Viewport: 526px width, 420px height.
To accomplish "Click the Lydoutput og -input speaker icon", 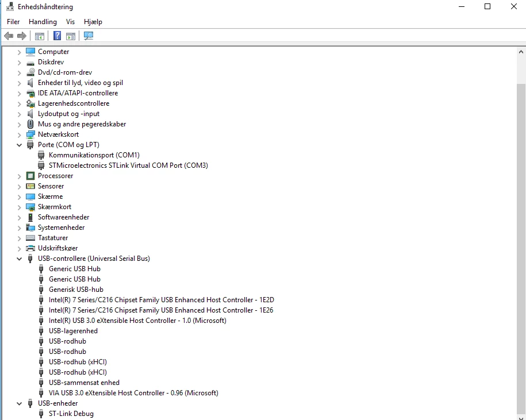I will point(30,114).
